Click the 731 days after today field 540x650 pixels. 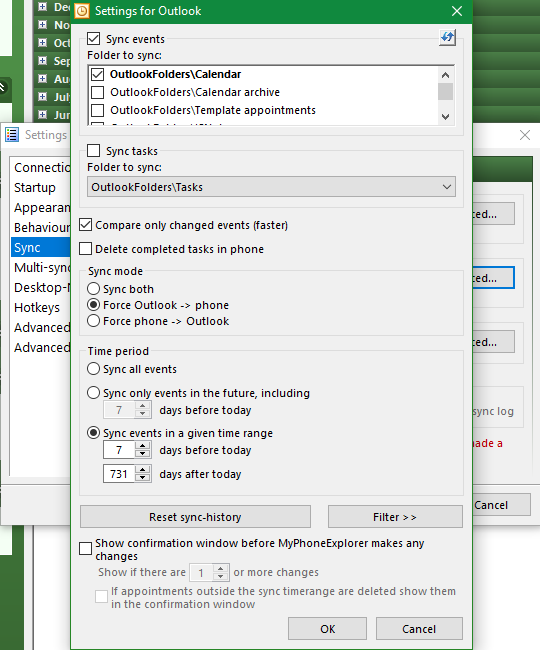tap(119, 474)
